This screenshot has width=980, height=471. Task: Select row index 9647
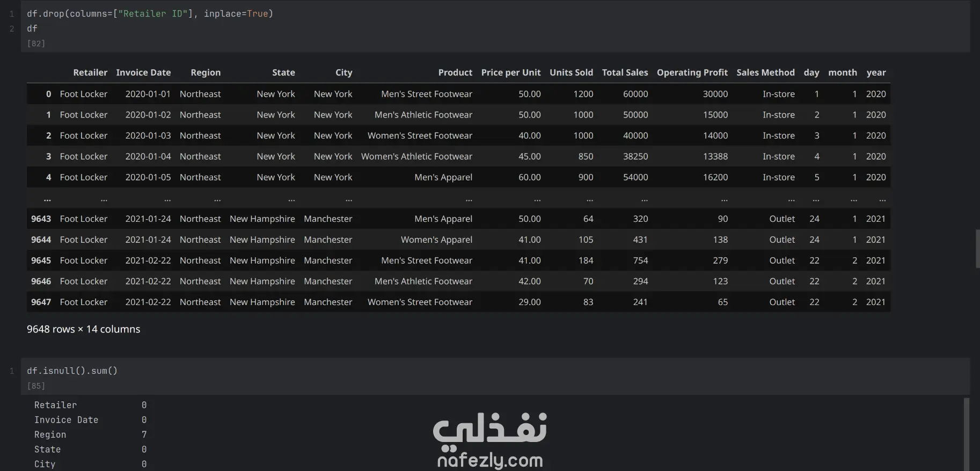pos(41,302)
